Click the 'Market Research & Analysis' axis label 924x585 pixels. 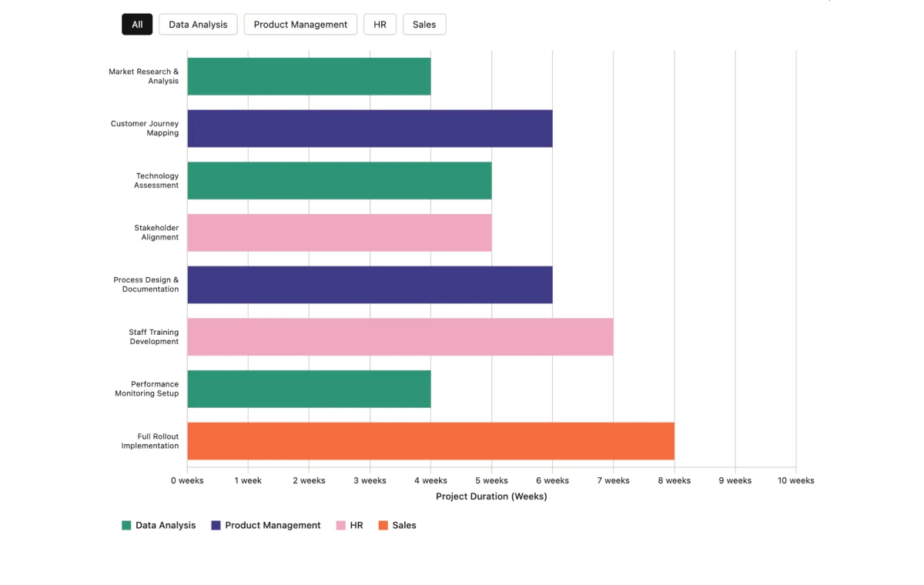point(144,76)
